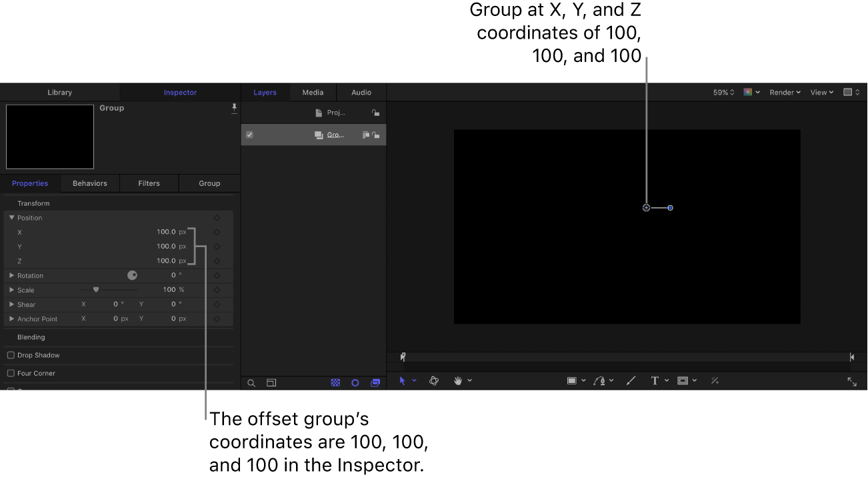This screenshot has width=868, height=477.
Task: Expand the Rotation parameter
Action: [x=11, y=275]
